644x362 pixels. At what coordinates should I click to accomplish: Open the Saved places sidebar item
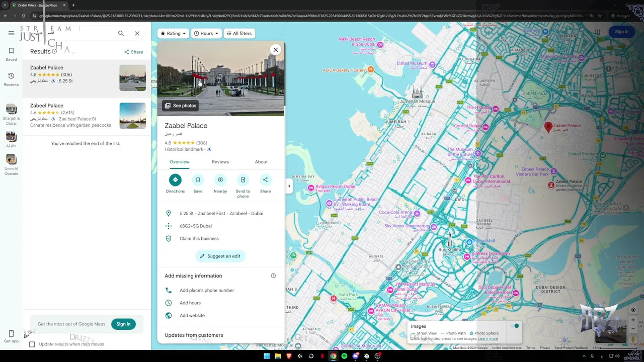11,54
